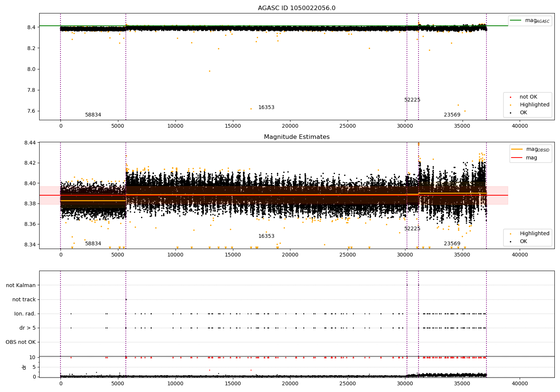Click the mag OBSID legend label in middle plot

[x=538, y=149]
